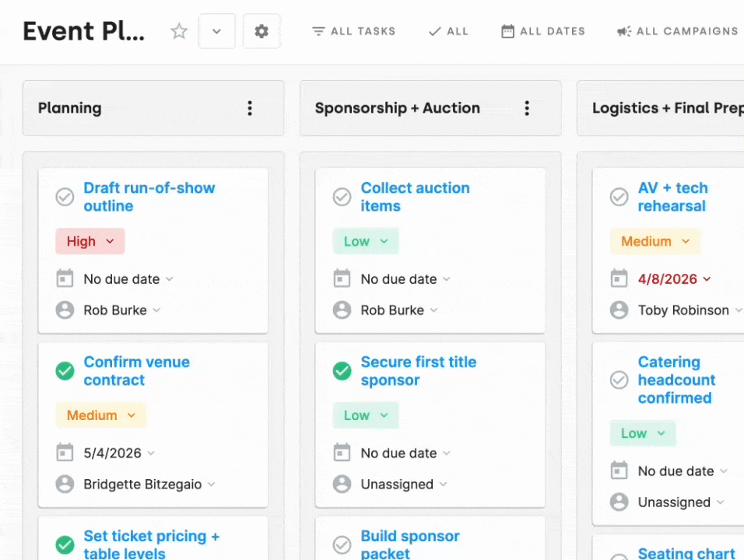Change Low priority on Secure first title sponsor
Image resolution: width=744 pixels, height=560 pixels.
click(366, 415)
